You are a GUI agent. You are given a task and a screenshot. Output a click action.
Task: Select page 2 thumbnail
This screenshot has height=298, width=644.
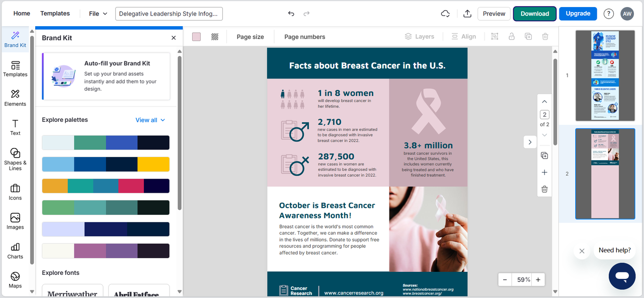[x=605, y=174]
